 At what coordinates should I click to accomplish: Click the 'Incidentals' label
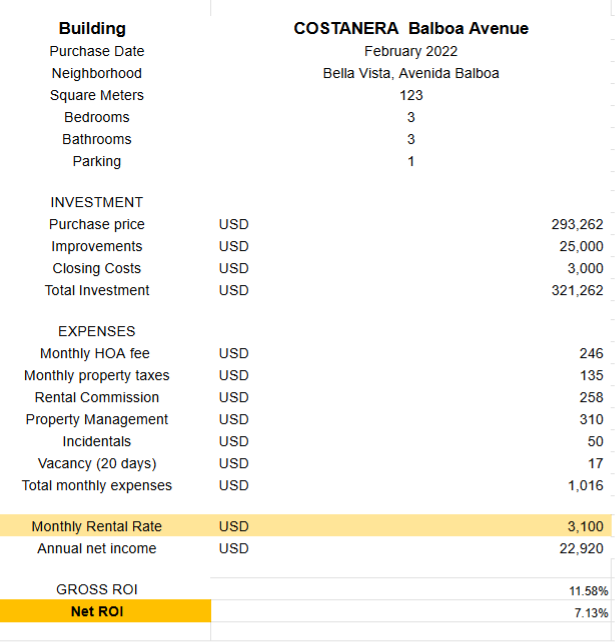[97, 441]
